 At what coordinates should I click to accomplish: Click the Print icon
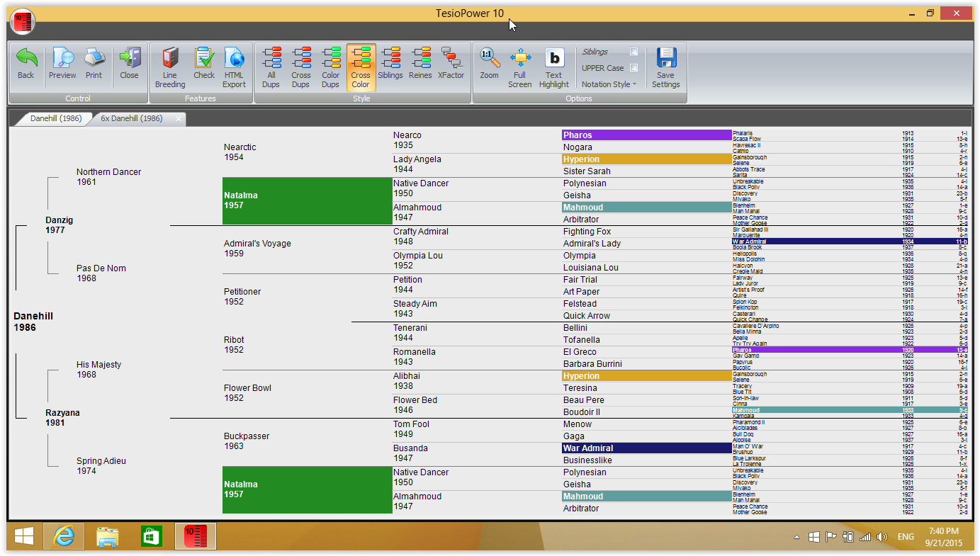(94, 64)
